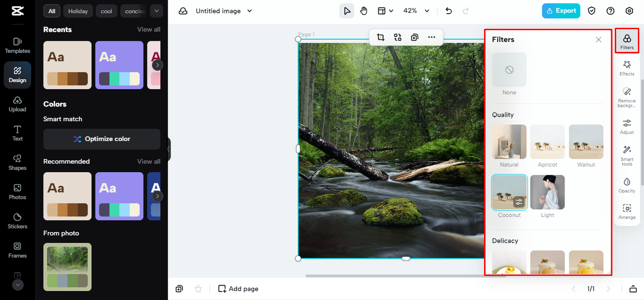Open the Photos sidebar panel
The height and width of the screenshot is (300, 644).
tap(18, 191)
